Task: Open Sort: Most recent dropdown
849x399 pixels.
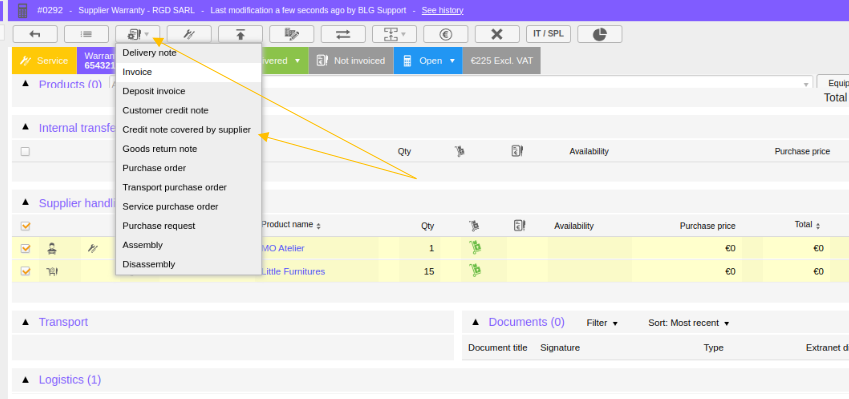Action: tap(689, 323)
